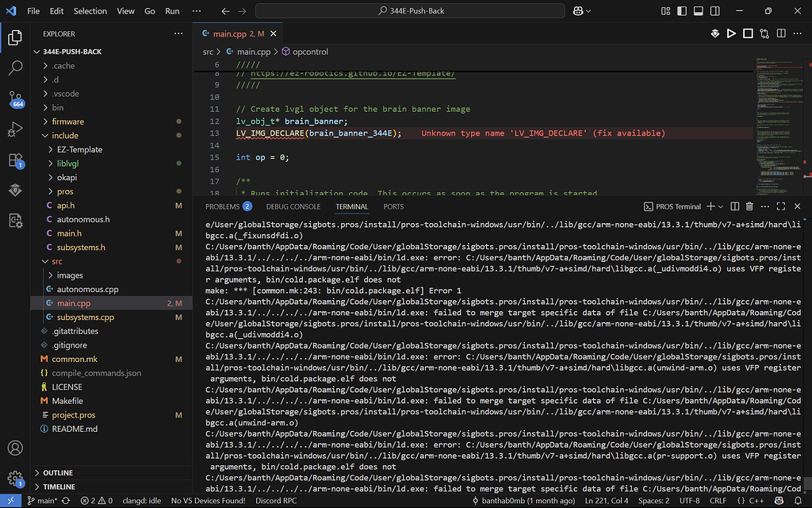This screenshot has width=812, height=508.
Task: Open the Extensions view
Action: (x=16, y=161)
